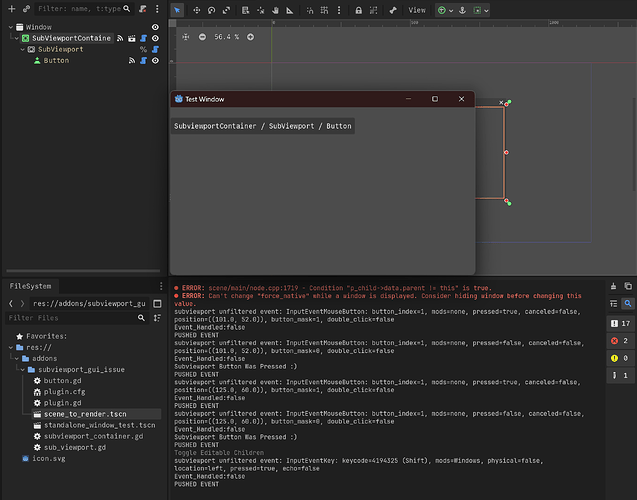Copy output log using the copy icon
Image resolution: width=637 pixels, height=500 pixels.
627,284
